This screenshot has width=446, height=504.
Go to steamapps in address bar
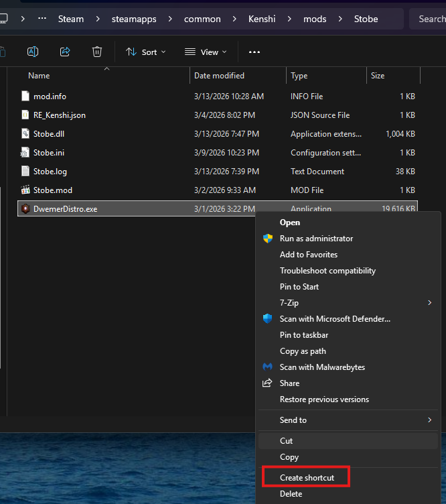134,19
